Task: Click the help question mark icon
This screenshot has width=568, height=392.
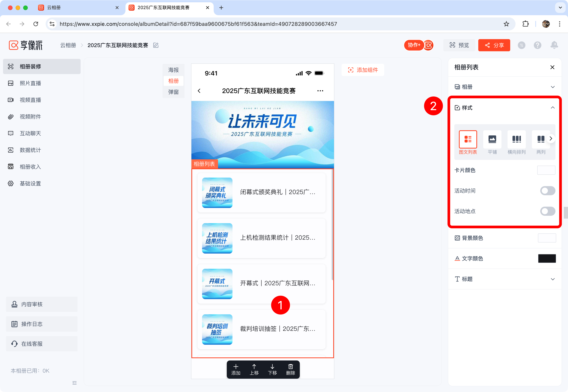Action: click(x=537, y=45)
